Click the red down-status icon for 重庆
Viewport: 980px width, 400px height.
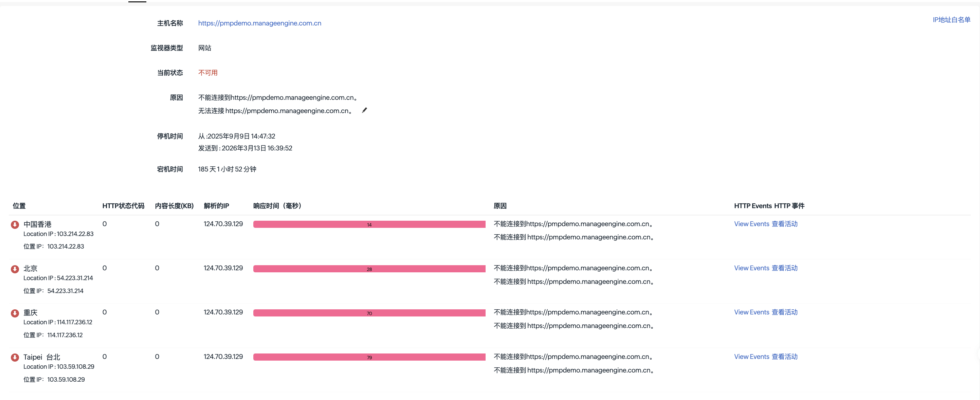pos(15,313)
